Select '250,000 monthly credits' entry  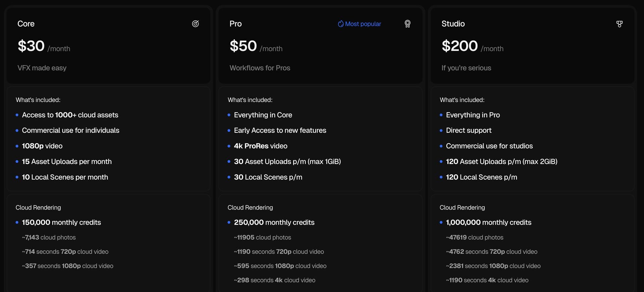coord(274,223)
